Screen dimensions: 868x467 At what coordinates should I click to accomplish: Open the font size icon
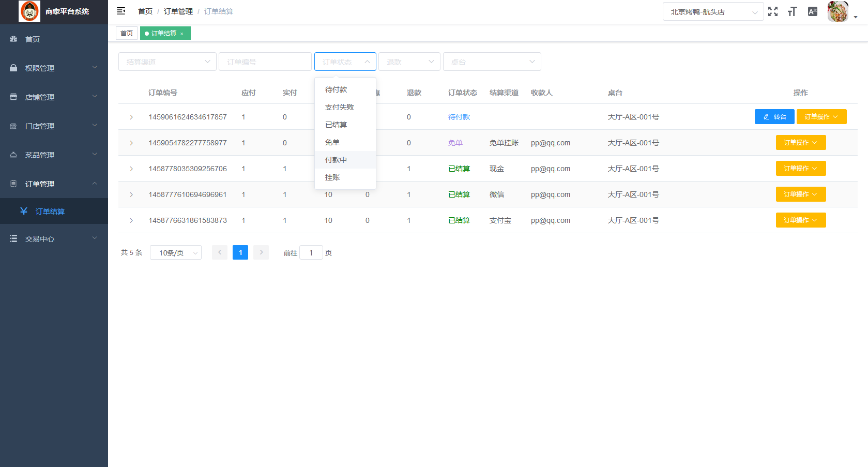(792, 11)
